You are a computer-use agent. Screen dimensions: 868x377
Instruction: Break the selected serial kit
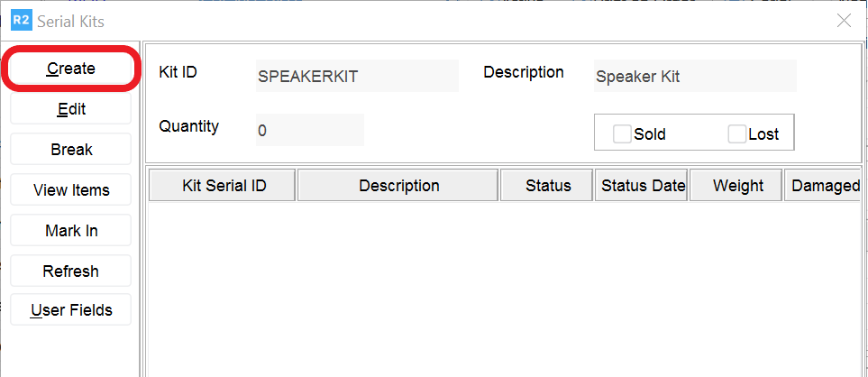point(71,150)
